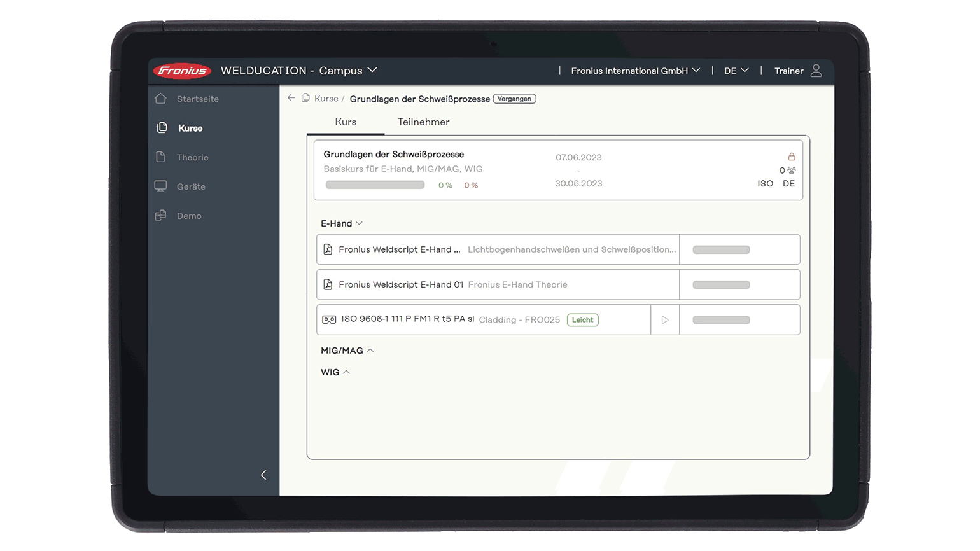Click Basiskurs für E-Hand, MIG/MAG, WIG subtitle
This screenshot has height=551, width=980.
click(x=403, y=169)
